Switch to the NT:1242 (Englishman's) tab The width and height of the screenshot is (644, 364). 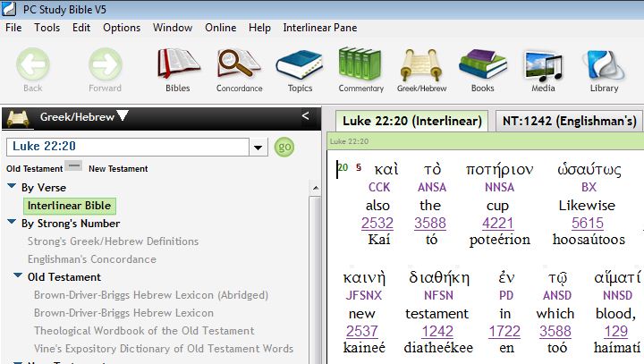coord(569,121)
